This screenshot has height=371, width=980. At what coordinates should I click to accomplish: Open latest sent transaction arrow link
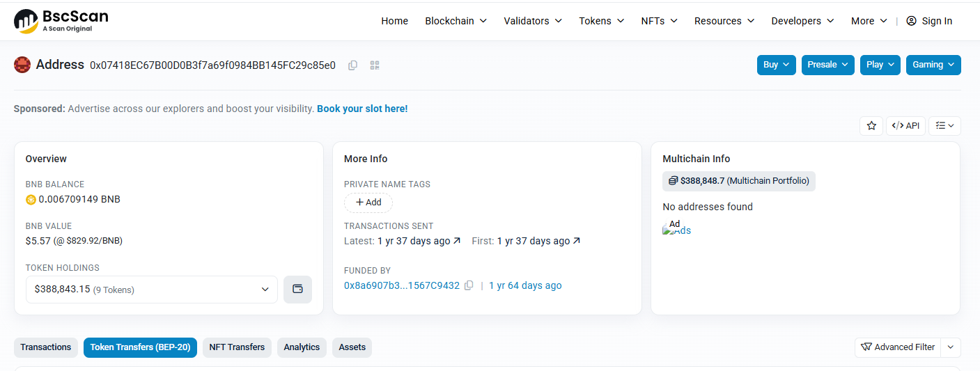pos(457,241)
